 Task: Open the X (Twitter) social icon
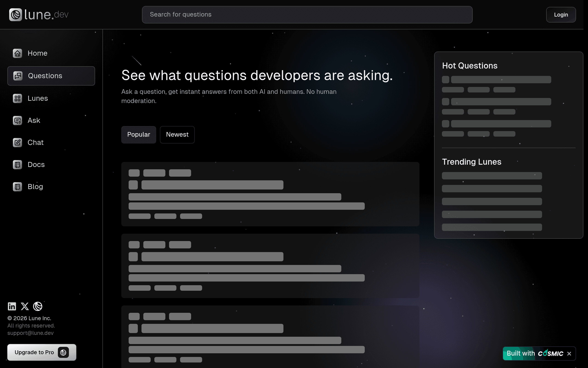(x=25, y=306)
